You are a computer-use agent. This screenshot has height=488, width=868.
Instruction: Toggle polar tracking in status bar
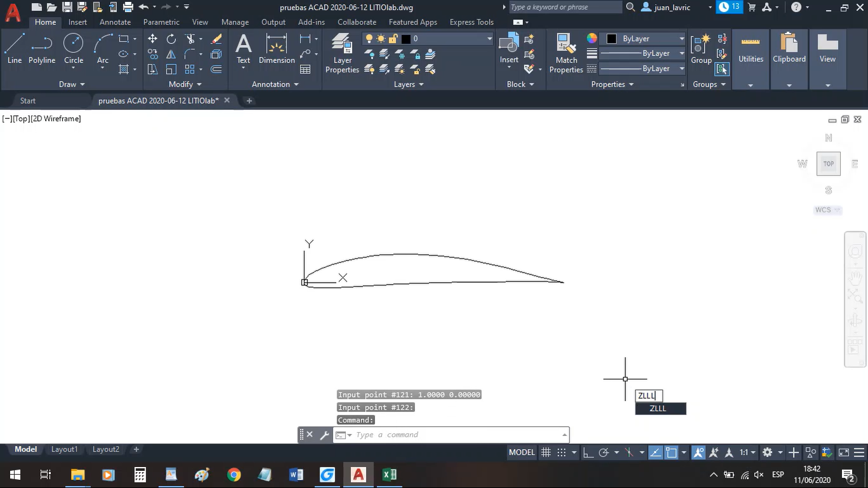pyautogui.click(x=604, y=452)
